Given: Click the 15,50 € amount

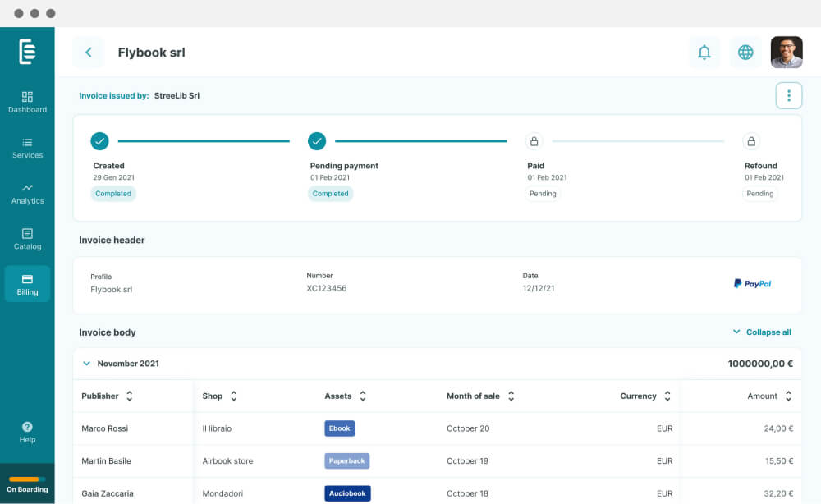Looking at the screenshot, I should [779, 461].
